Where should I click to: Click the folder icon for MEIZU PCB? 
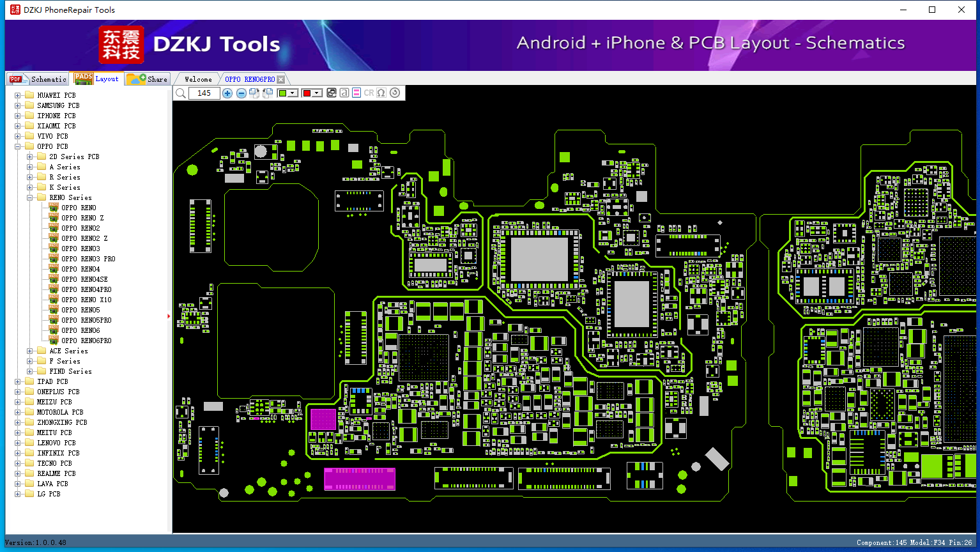29,402
